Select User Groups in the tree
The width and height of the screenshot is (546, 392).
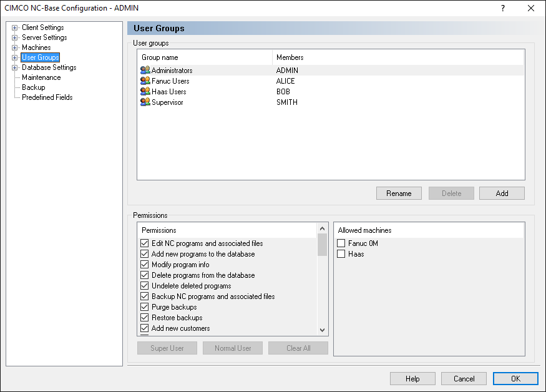(x=41, y=57)
